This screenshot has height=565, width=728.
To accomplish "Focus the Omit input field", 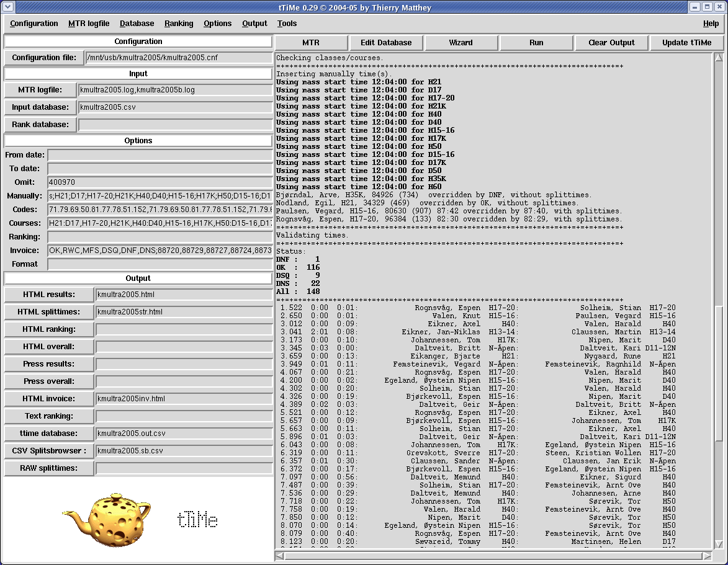I will (160, 182).
